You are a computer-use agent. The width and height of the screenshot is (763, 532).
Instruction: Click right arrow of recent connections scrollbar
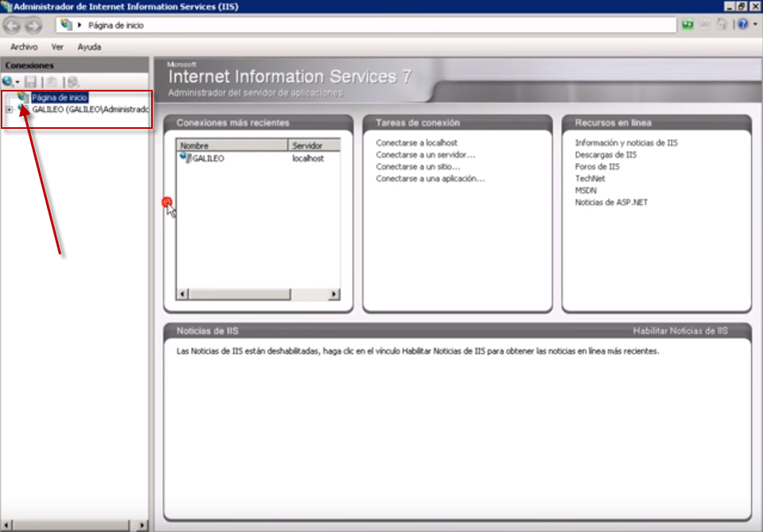click(x=334, y=293)
